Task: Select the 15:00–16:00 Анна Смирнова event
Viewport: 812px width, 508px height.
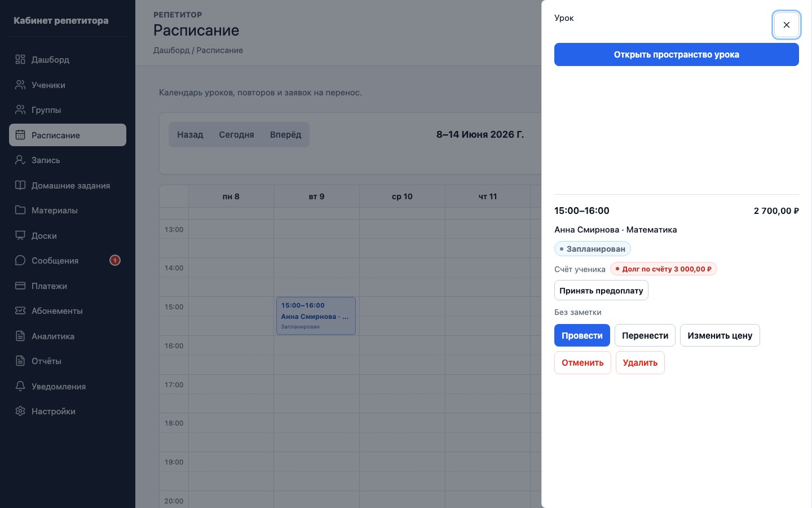Action: (x=316, y=316)
